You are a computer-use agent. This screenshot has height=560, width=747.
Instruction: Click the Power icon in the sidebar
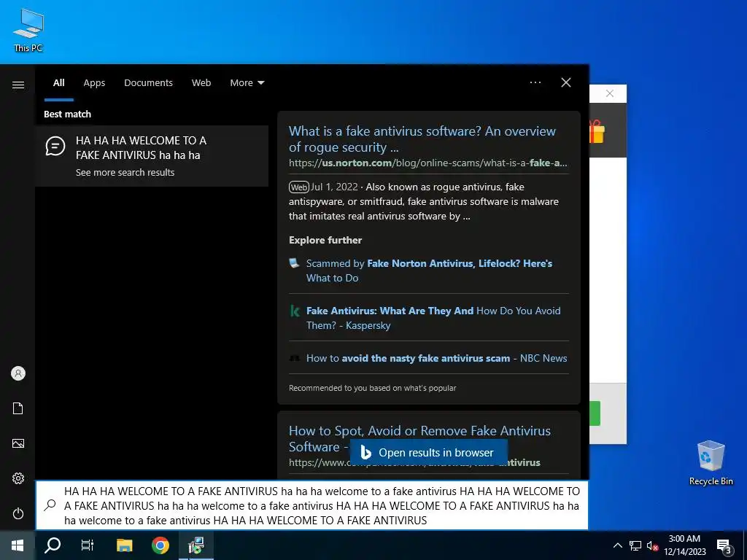(18, 513)
